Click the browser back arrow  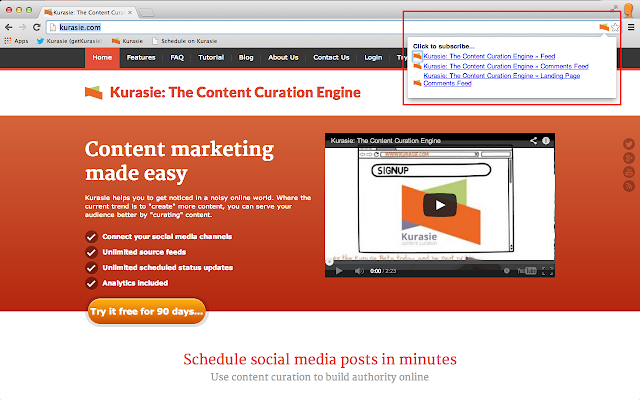pos(9,27)
